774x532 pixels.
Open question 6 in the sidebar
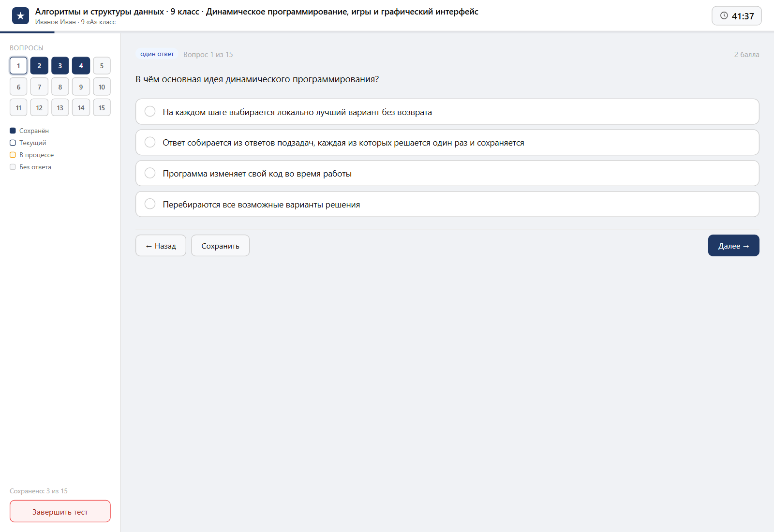click(18, 87)
